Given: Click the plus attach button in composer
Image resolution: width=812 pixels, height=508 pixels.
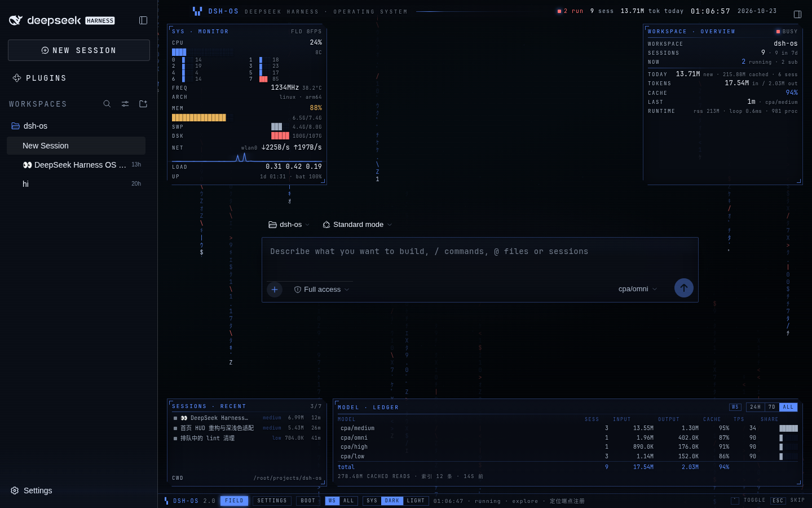Looking at the screenshot, I should (275, 290).
